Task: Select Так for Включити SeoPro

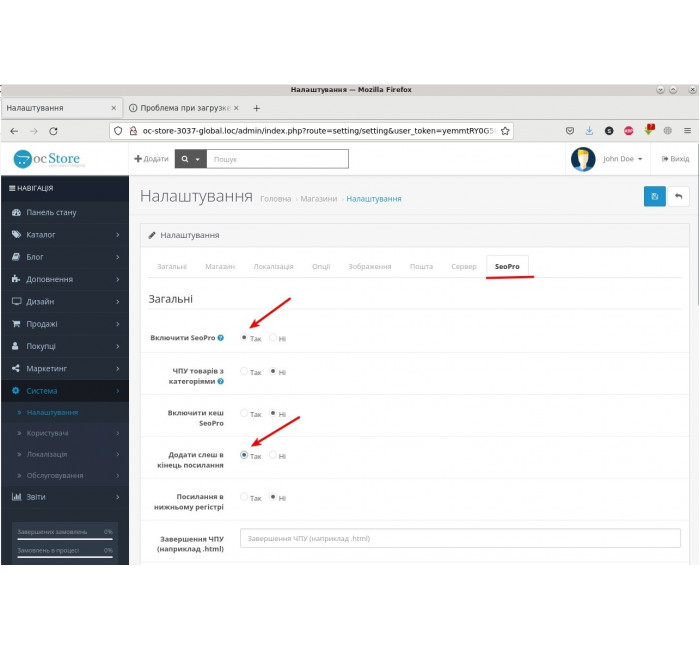Action: pyautogui.click(x=244, y=338)
